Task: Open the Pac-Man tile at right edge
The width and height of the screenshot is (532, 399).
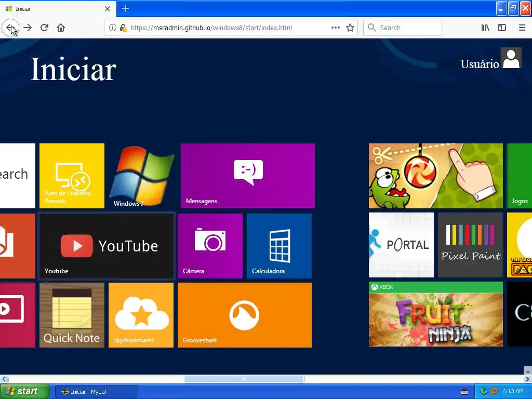Action: point(520,245)
